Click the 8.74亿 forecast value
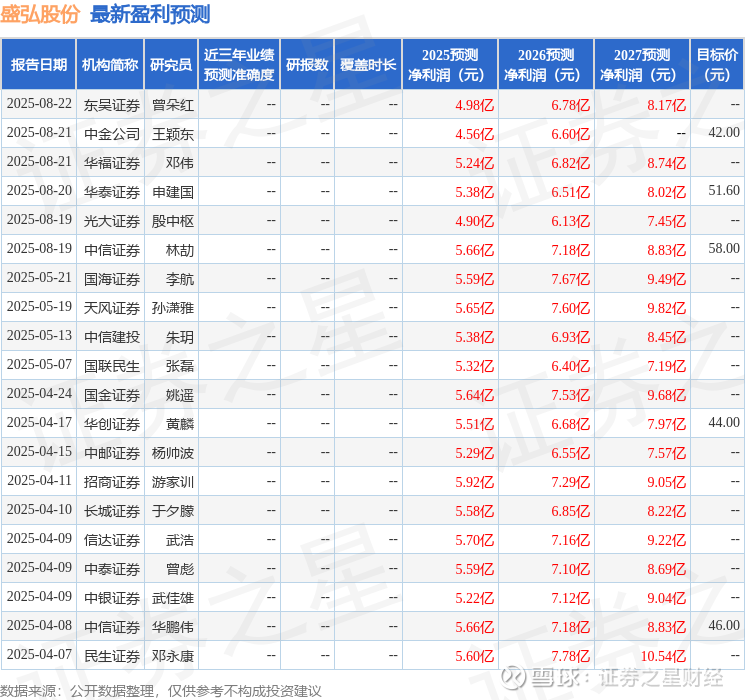The height and width of the screenshot is (700, 745). (x=667, y=163)
